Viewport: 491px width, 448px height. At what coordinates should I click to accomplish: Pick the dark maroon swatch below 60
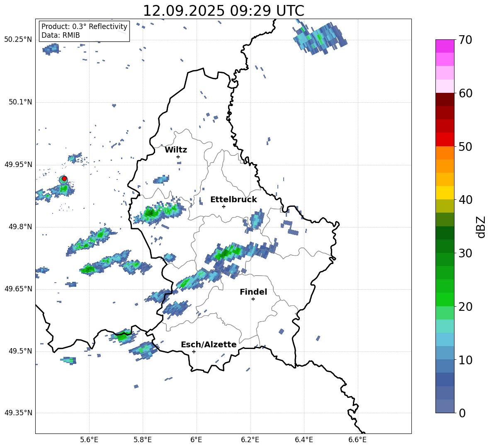(445, 99)
